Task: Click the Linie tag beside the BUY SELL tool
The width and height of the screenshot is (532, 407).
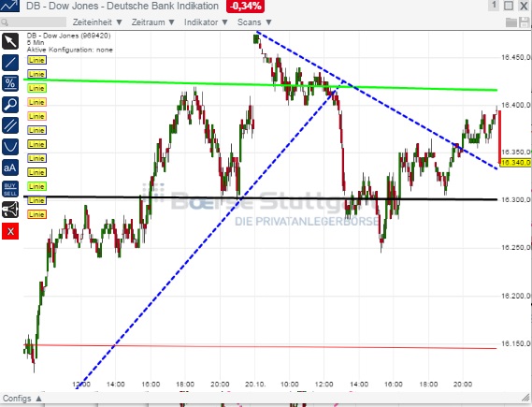Action: [x=36, y=186]
